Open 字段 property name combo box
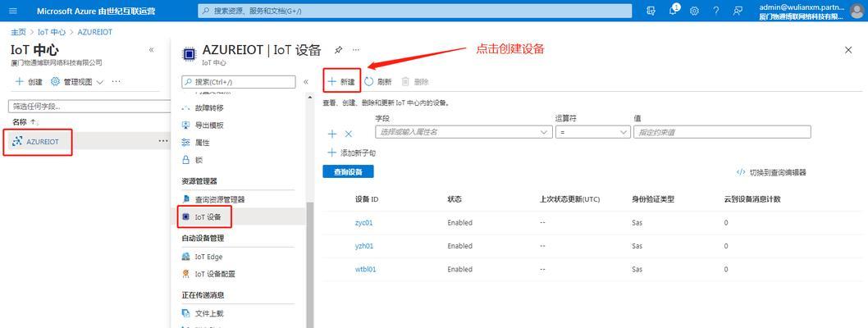The image size is (868, 328). click(464, 132)
